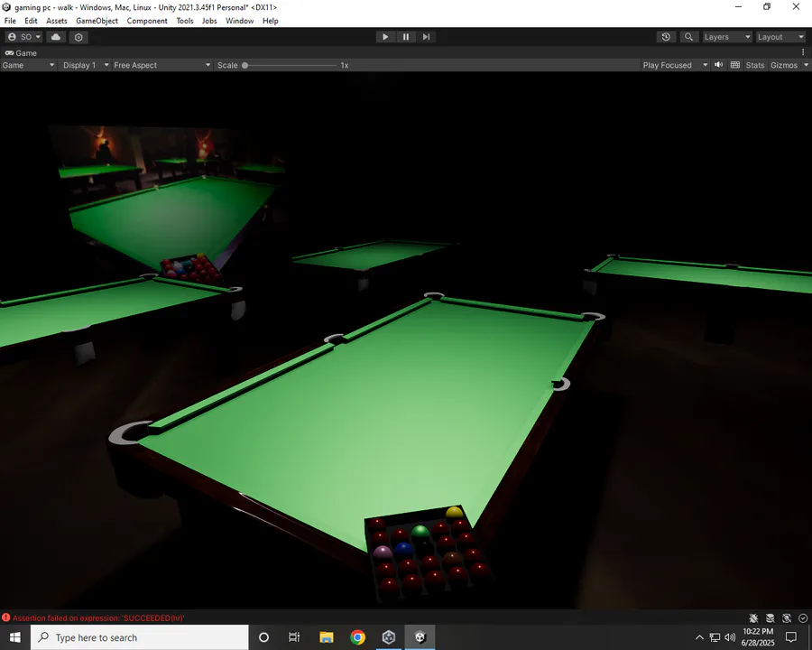The width and height of the screenshot is (812, 650).
Task: Advance one frame with Step button
Action: (426, 37)
